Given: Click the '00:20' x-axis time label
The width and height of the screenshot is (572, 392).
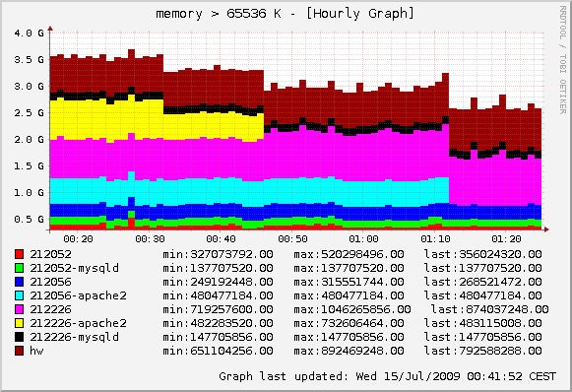Looking at the screenshot, I should click(x=78, y=239).
